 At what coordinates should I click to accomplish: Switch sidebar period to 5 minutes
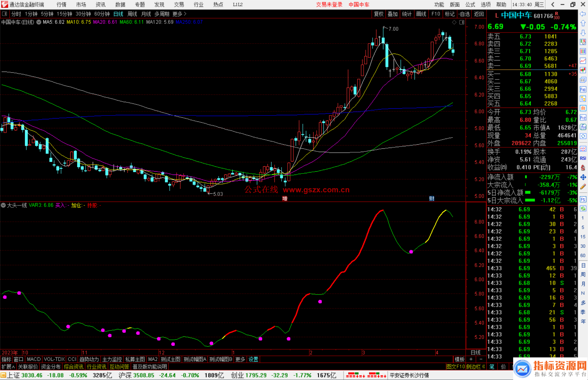pos(583,227)
